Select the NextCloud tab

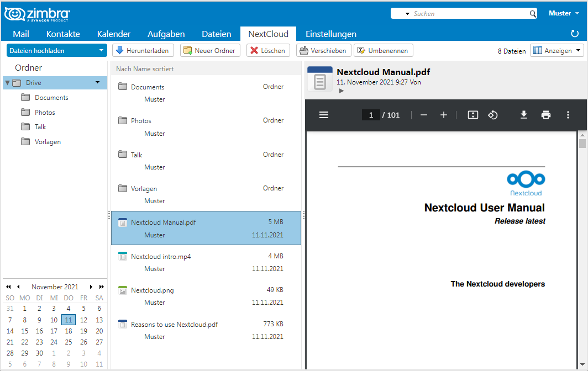268,34
